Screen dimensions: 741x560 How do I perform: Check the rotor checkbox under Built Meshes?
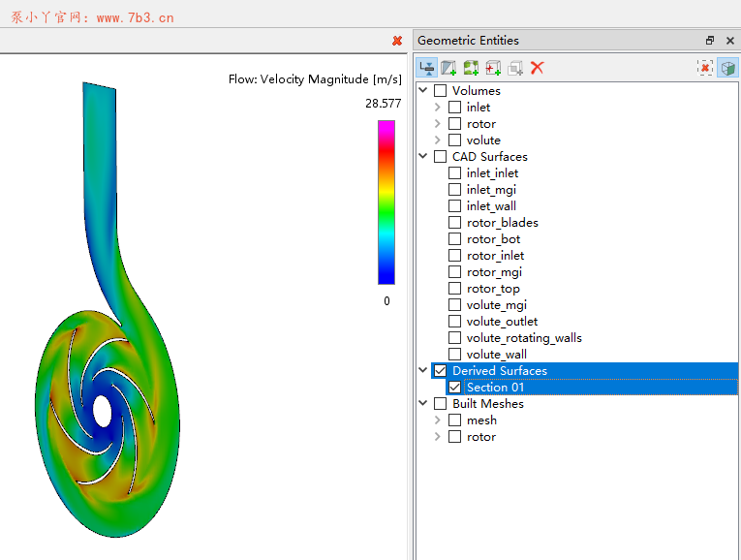454,437
